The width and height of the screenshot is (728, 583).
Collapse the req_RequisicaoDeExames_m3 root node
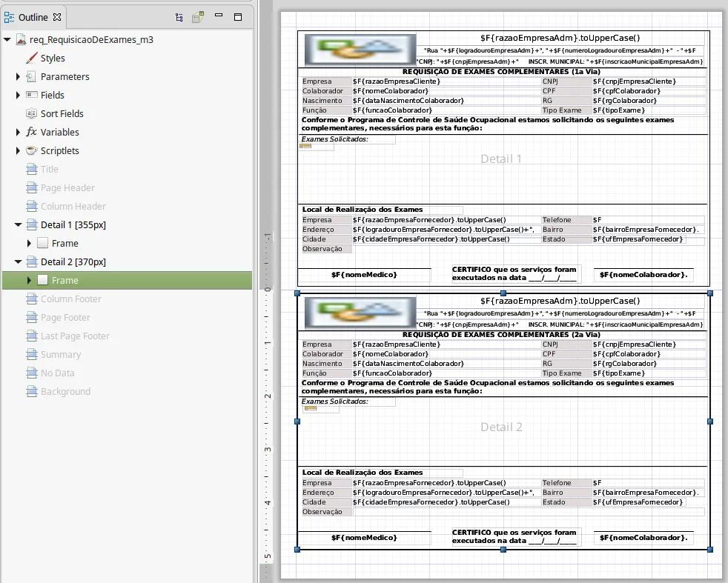pyautogui.click(x=7, y=39)
